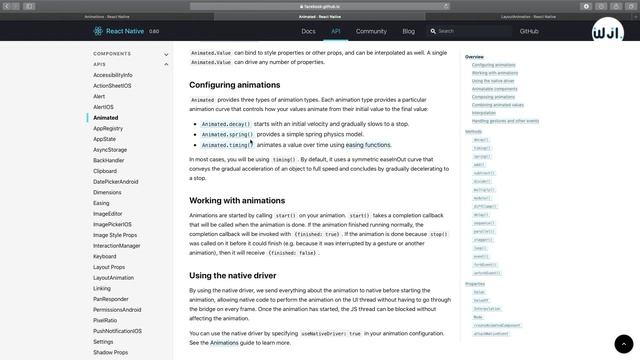
Task: Switch to the Animations - React Native tab
Action: [x=107, y=17]
